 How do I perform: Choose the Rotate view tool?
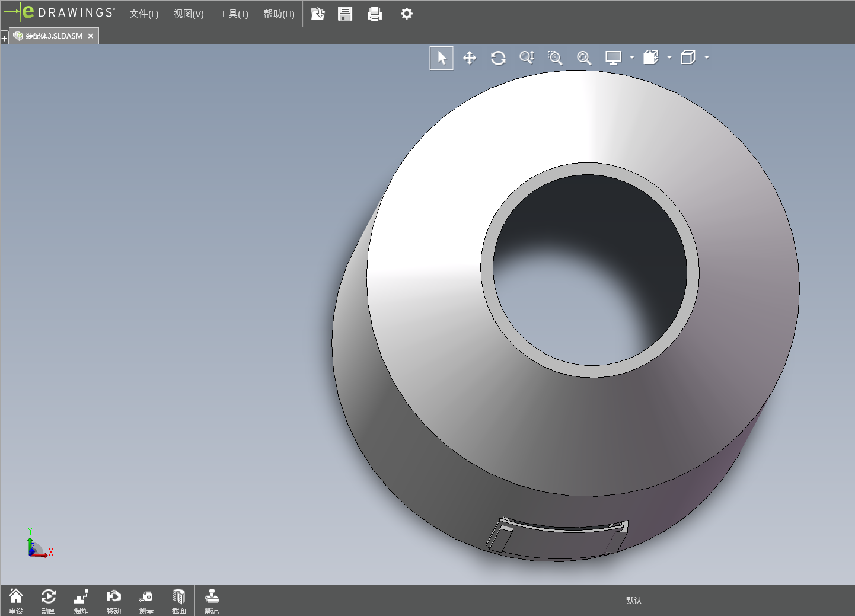click(498, 58)
